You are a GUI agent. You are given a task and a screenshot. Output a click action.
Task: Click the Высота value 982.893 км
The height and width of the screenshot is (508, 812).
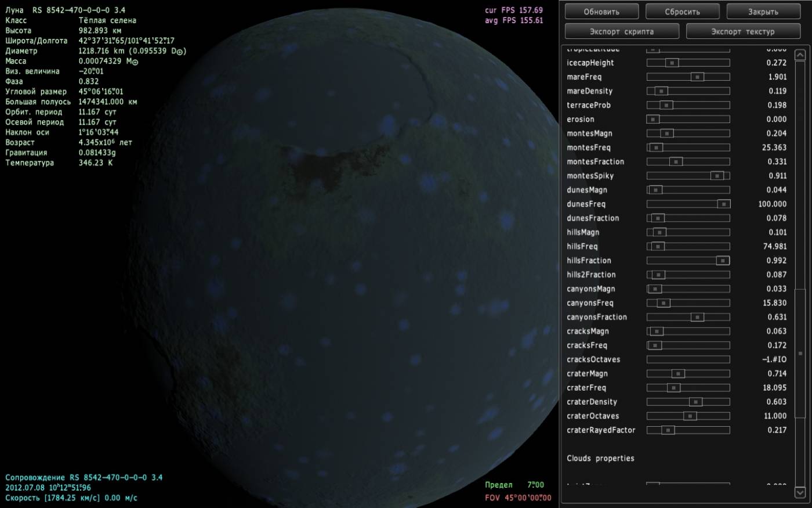click(100, 30)
